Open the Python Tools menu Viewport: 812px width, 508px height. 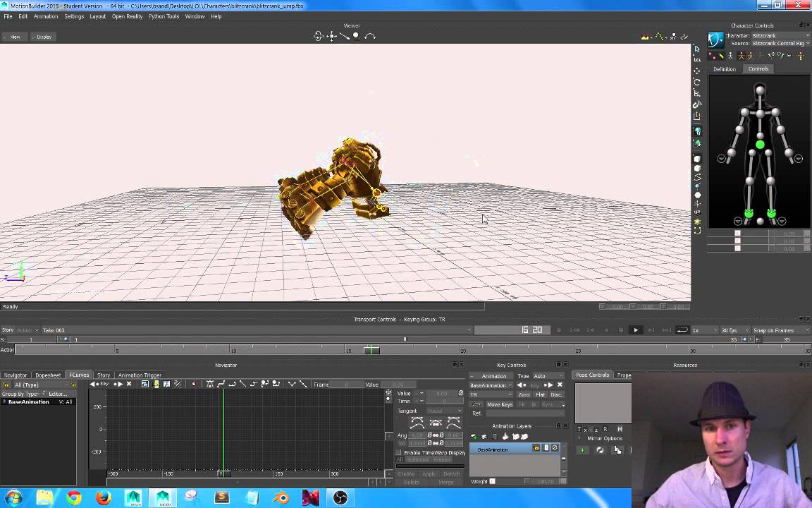click(164, 16)
